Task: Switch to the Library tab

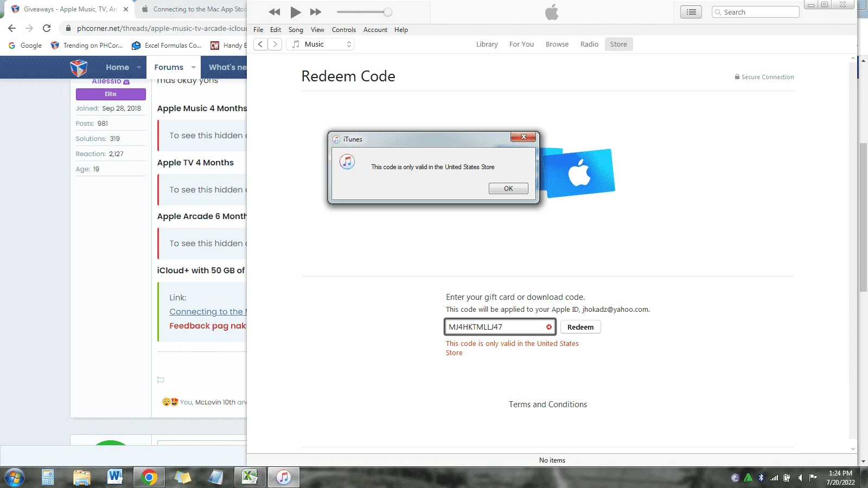Action: pos(487,44)
